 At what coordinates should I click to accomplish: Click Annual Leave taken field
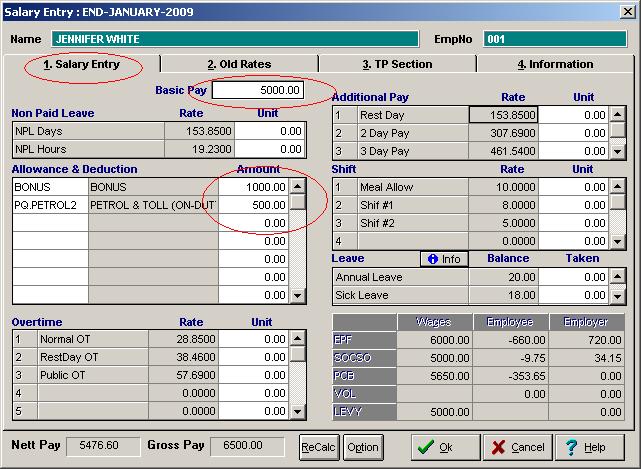(574, 277)
